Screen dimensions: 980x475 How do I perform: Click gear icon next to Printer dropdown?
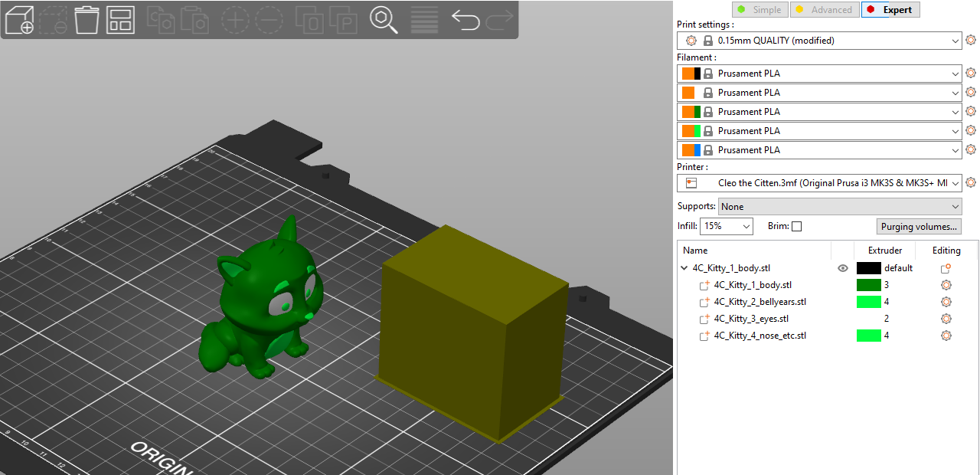pos(971,183)
